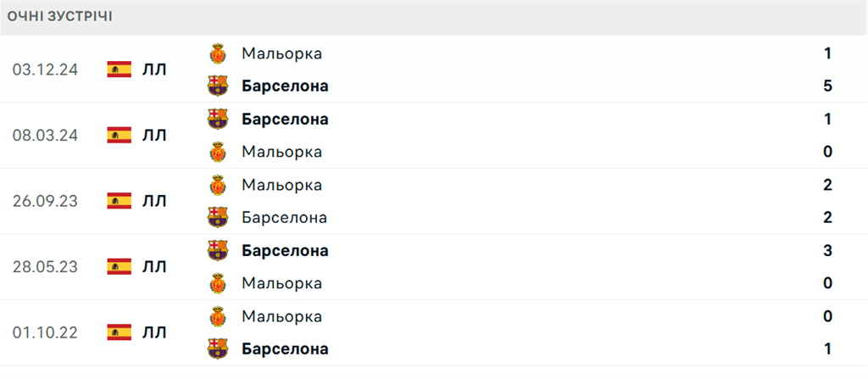The image size is (868, 379).
Task: Click the ОЧНІ ЗУСТРІЧІ section header
Action: point(59,16)
